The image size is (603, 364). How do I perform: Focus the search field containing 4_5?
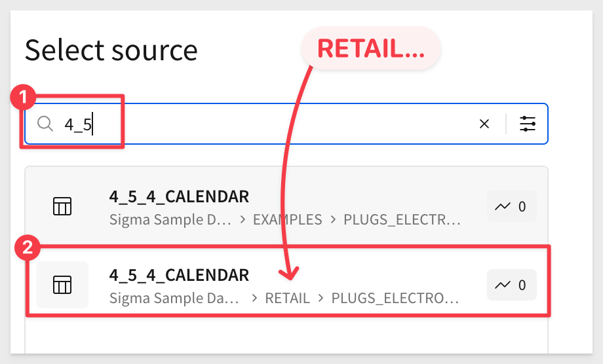pyautogui.click(x=286, y=124)
